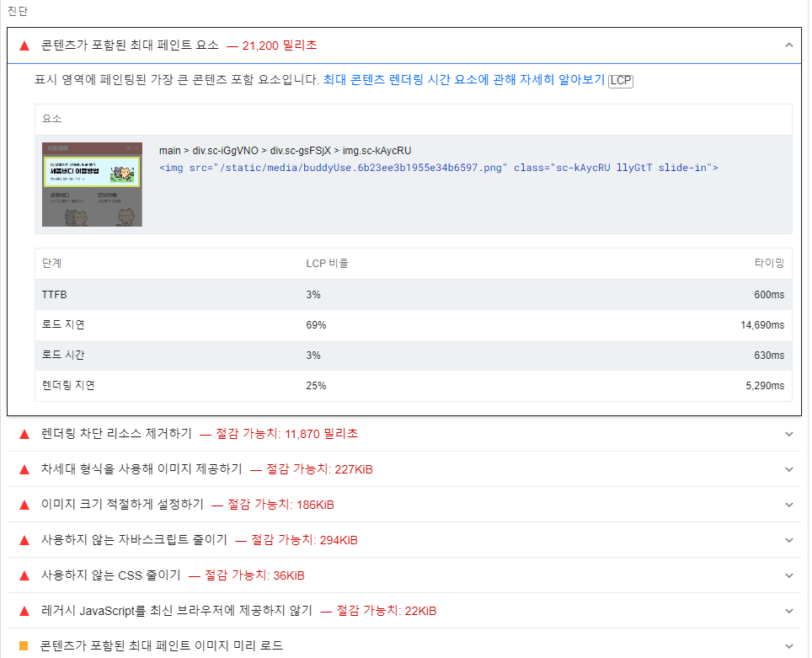Viewport: 812px width, 658px height.
Task: Collapse the 콘텐츠가 포함된 최대 페인트 요소 section
Action: click(789, 45)
